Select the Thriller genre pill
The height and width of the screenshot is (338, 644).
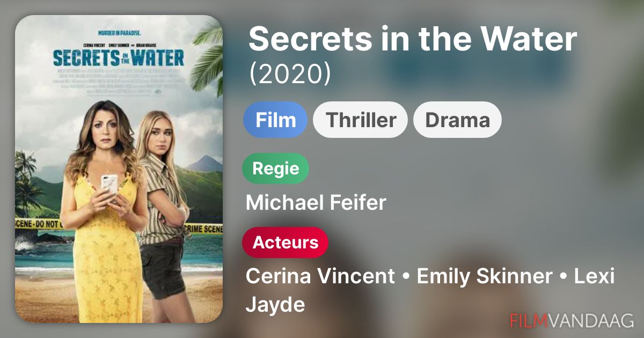361,120
